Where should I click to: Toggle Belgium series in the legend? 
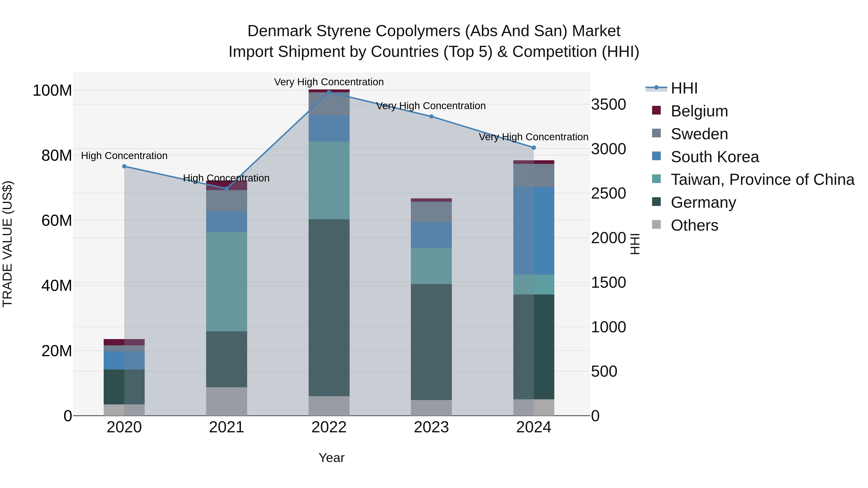click(x=690, y=111)
